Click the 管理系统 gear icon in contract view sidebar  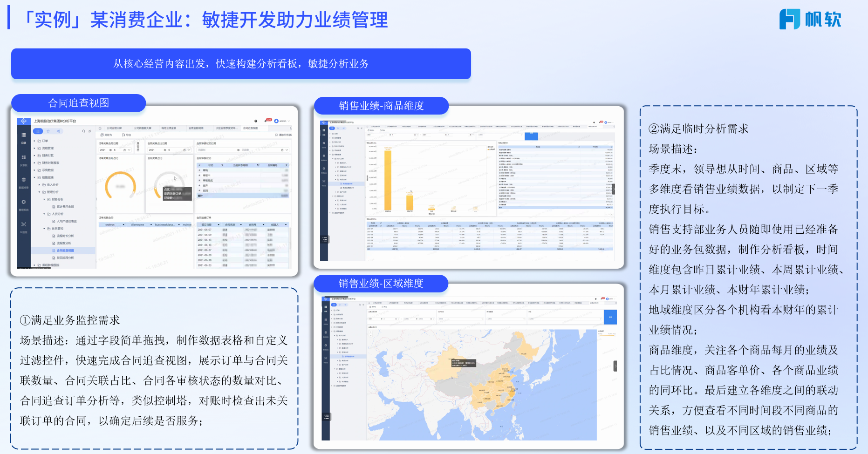click(23, 202)
